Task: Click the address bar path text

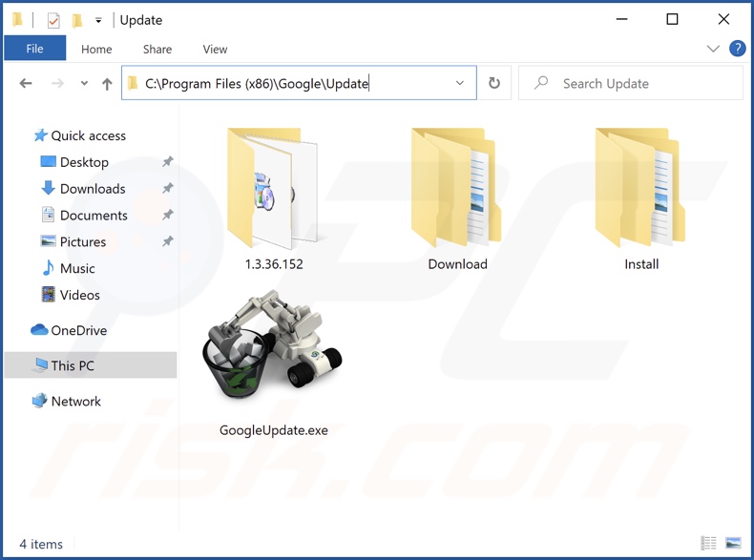Action: pyautogui.click(x=257, y=84)
